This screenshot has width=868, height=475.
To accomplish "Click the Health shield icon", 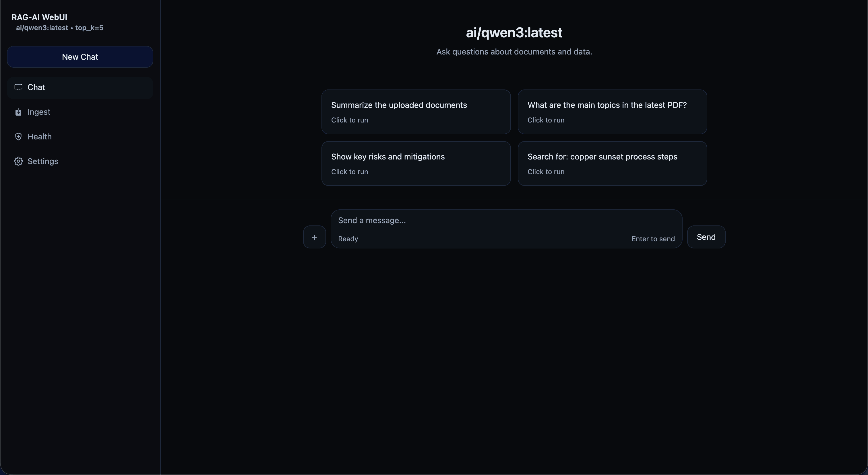I will click(x=18, y=137).
